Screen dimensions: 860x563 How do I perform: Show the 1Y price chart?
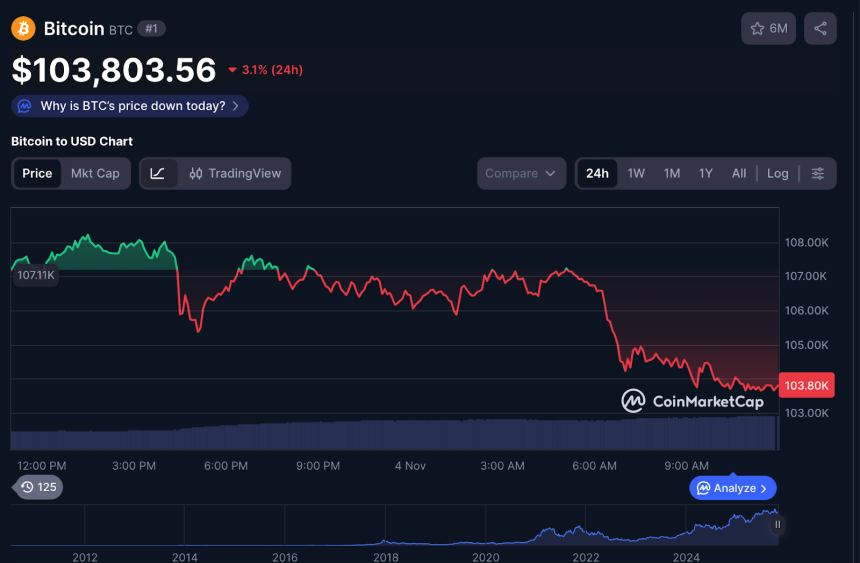pyautogui.click(x=706, y=173)
